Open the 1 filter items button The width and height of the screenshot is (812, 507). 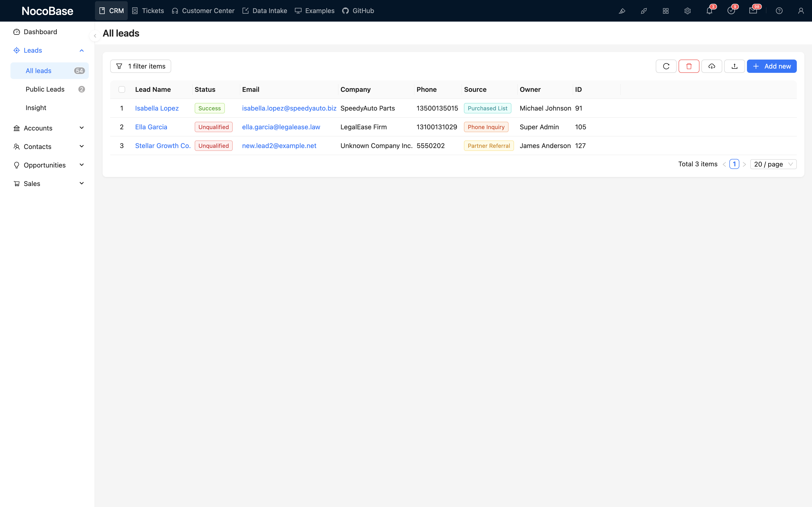coord(141,66)
